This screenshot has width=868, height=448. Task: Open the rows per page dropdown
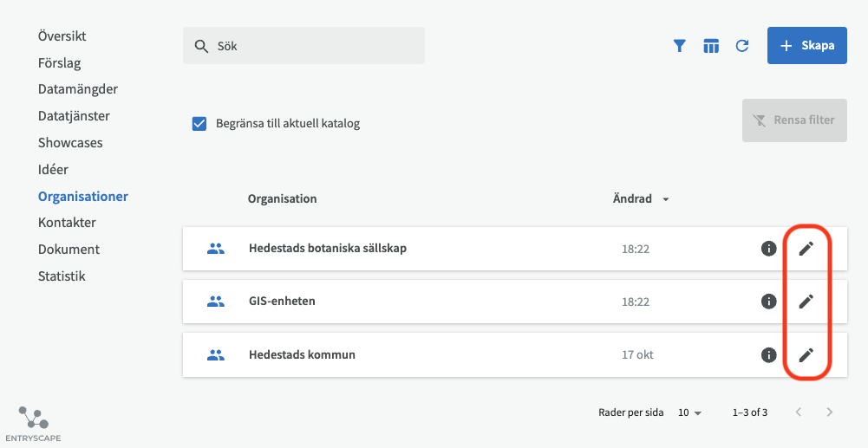click(689, 412)
